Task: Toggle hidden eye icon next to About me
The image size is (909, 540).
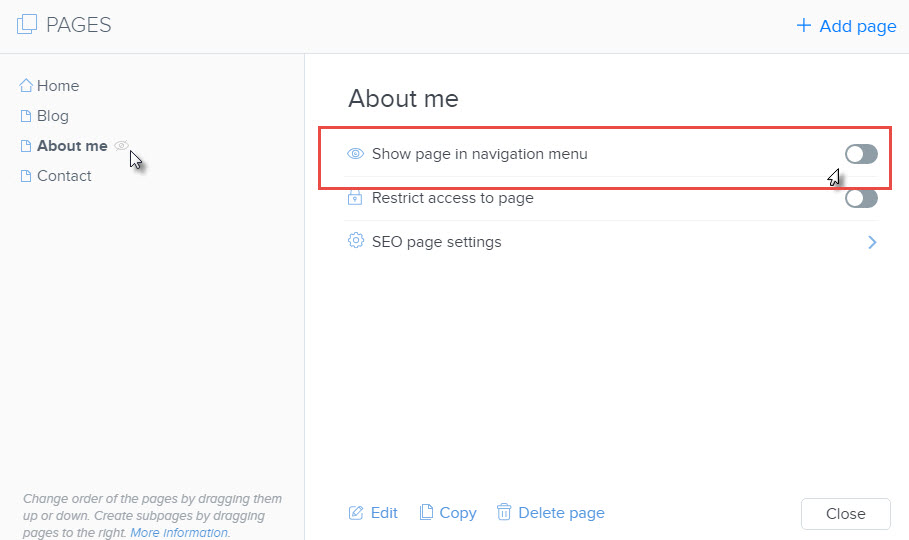Action: [x=122, y=146]
